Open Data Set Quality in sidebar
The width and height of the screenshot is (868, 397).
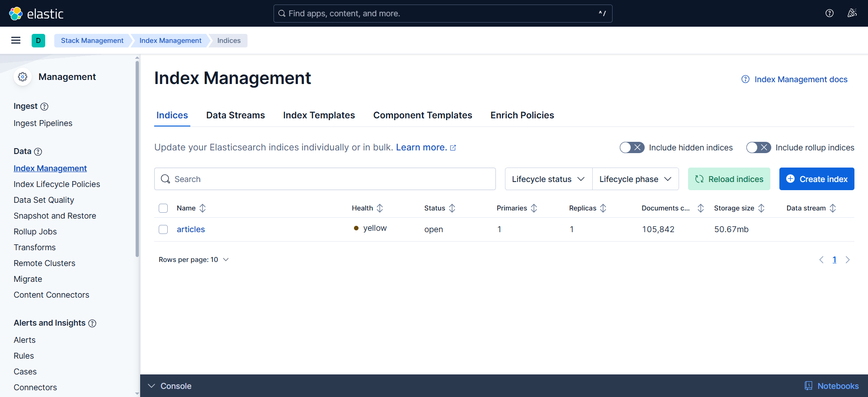coord(44,200)
